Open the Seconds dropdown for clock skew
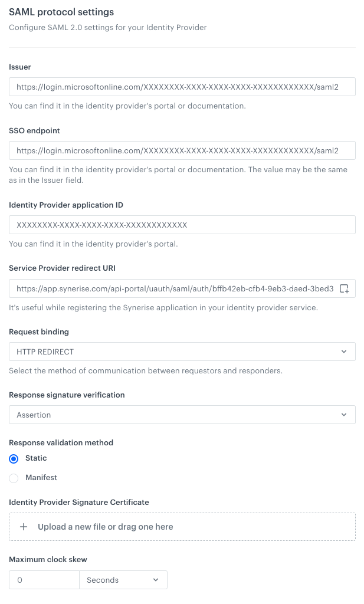The width and height of the screenshot is (364, 604). [x=123, y=580]
